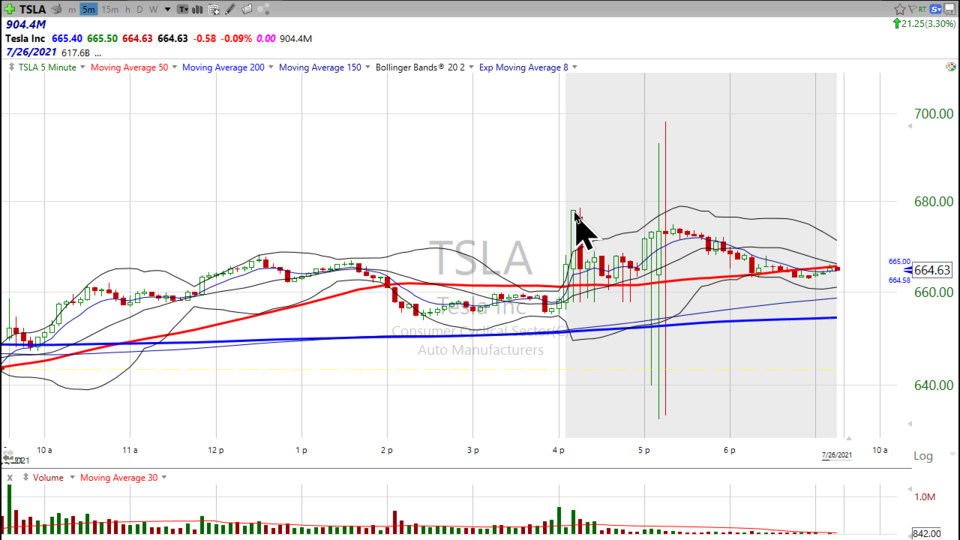This screenshot has width=960, height=540.
Task: Click the scroll arrows icon at the lower left
Action: (x=8, y=454)
